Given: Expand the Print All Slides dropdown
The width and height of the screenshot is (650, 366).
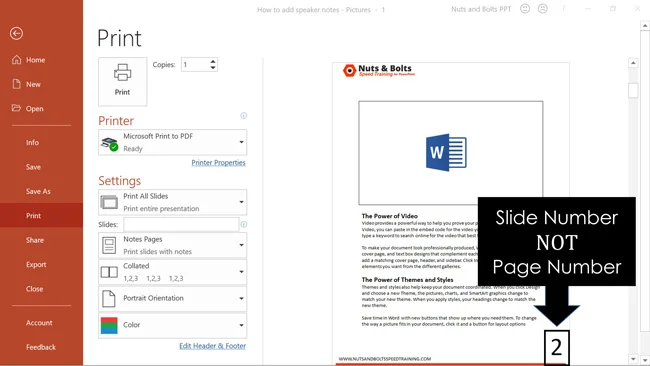Looking at the screenshot, I should point(241,202).
